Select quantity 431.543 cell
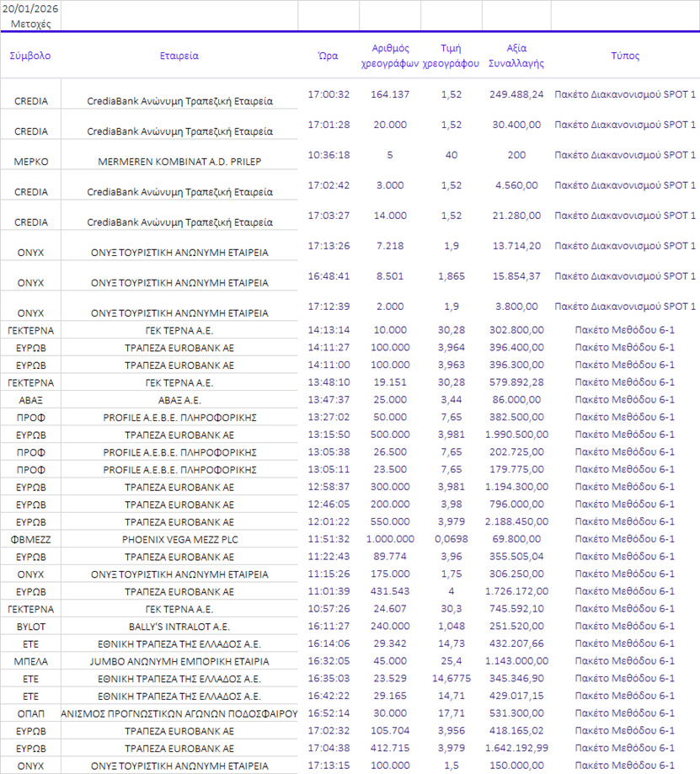 (x=390, y=591)
